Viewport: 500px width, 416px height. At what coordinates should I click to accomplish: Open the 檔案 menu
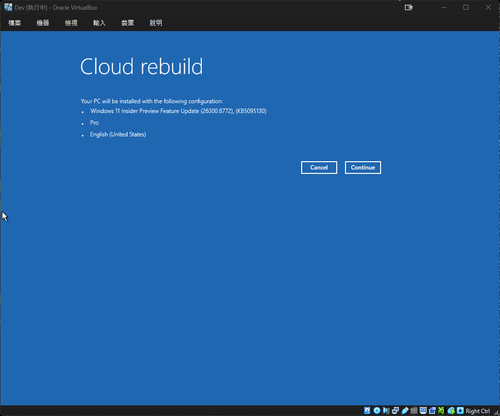coord(15,23)
